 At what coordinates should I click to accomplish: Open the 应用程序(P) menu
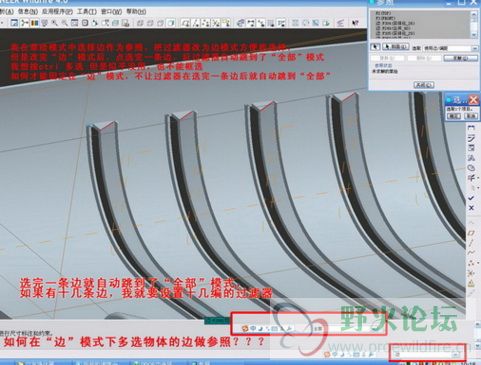point(57,12)
